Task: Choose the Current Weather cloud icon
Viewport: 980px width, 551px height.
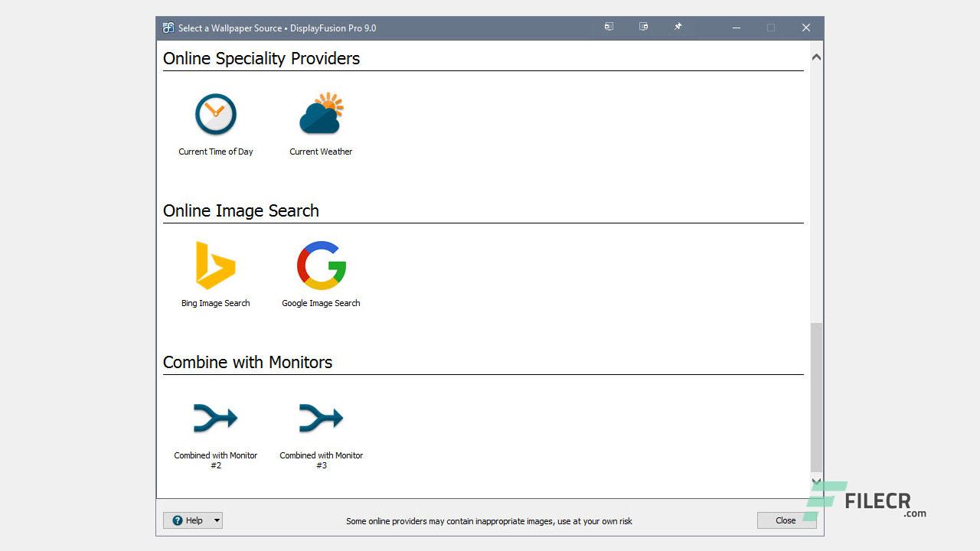Action: click(322, 114)
